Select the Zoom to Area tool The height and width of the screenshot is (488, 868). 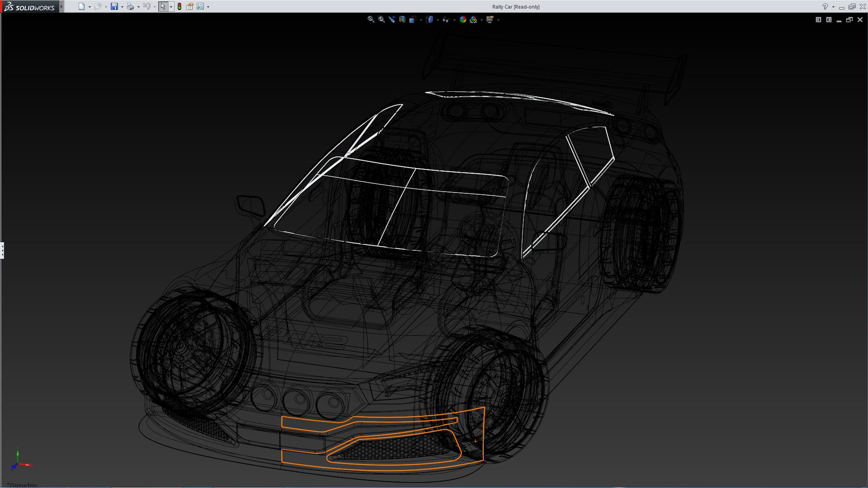pyautogui.click(x=381, y=19)
